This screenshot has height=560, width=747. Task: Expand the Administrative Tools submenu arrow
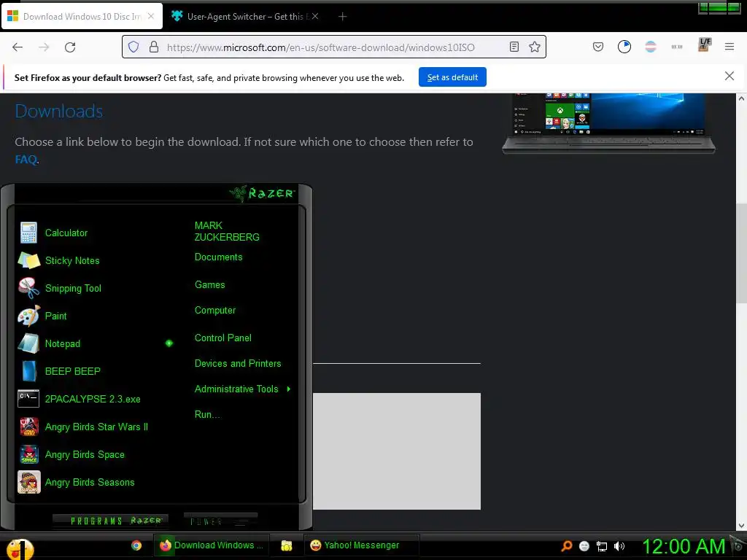point(289,389)
